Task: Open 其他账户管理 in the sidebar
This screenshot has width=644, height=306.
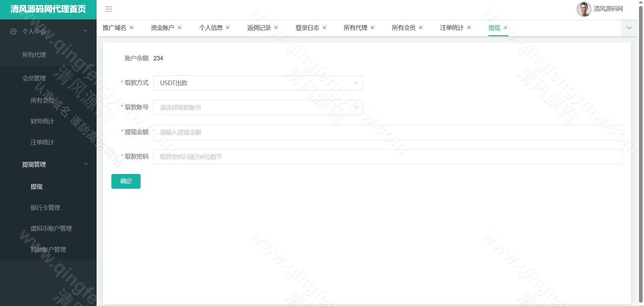Action: tap(48, 249)
